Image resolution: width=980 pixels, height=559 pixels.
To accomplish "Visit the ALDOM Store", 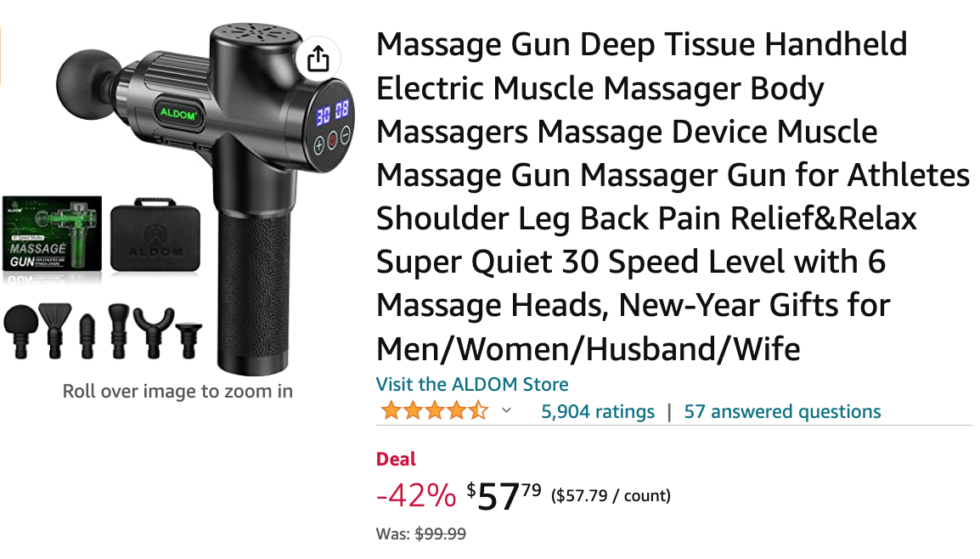I will coord(472,384).
